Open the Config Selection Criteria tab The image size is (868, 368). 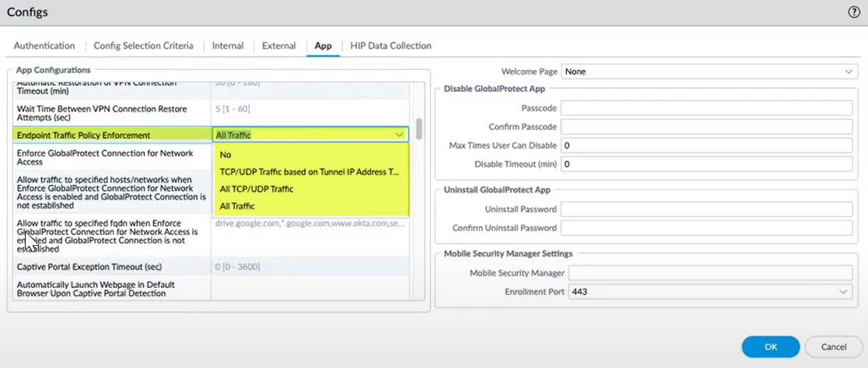tap(144, 46)
